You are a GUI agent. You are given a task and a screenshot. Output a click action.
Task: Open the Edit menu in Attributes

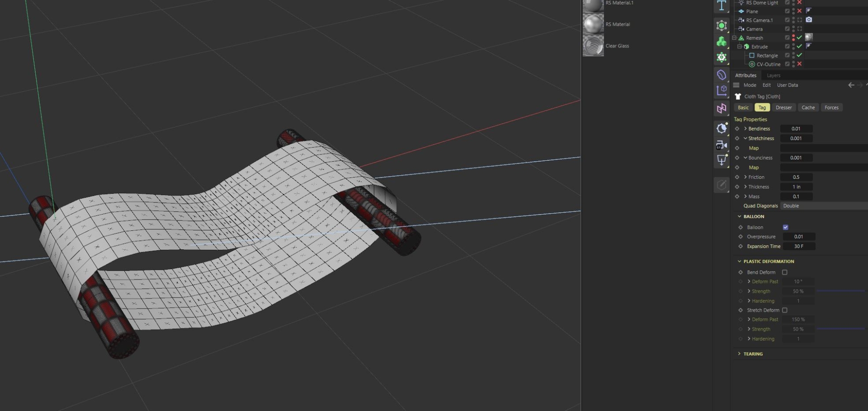click(x=766, y=85)
